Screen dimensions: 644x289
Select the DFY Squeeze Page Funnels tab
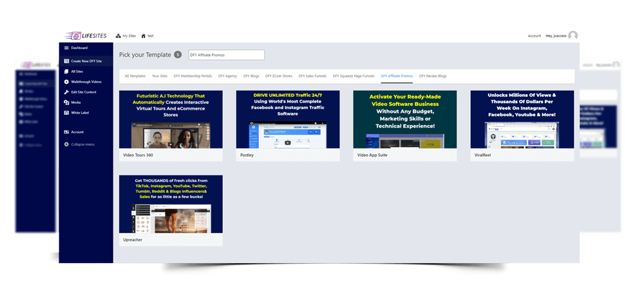(x=354, y=76)
